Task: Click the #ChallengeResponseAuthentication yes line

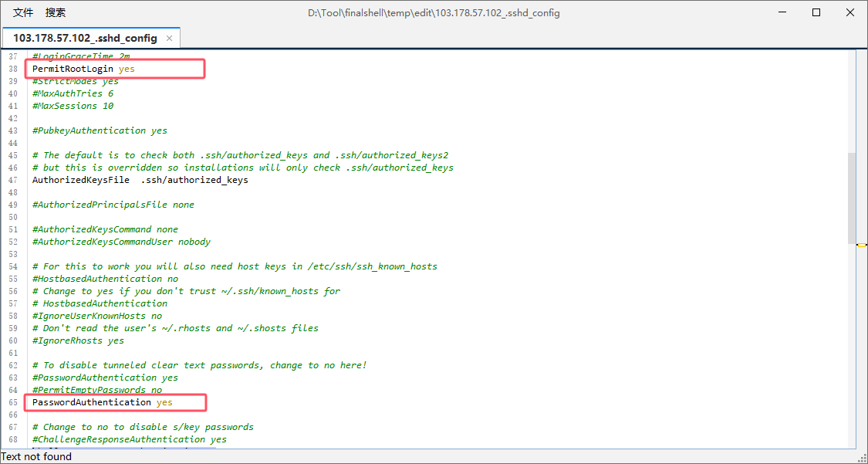Action: click(x=130, y=439)
